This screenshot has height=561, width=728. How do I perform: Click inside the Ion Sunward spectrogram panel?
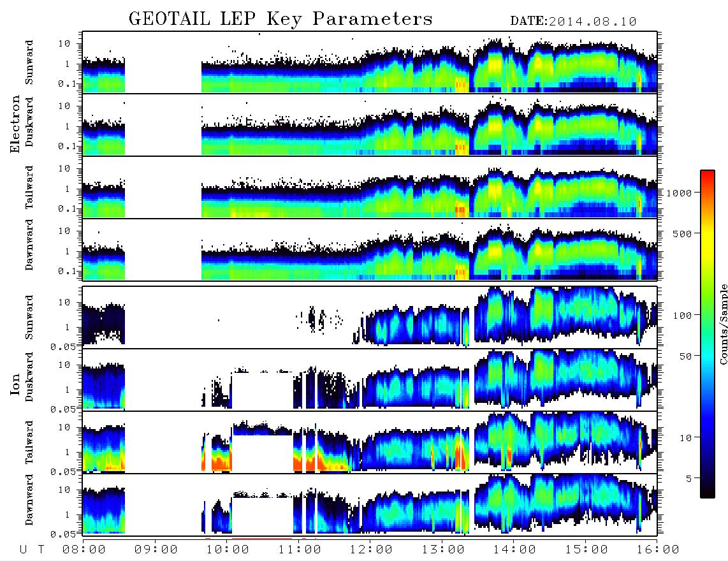370,317
